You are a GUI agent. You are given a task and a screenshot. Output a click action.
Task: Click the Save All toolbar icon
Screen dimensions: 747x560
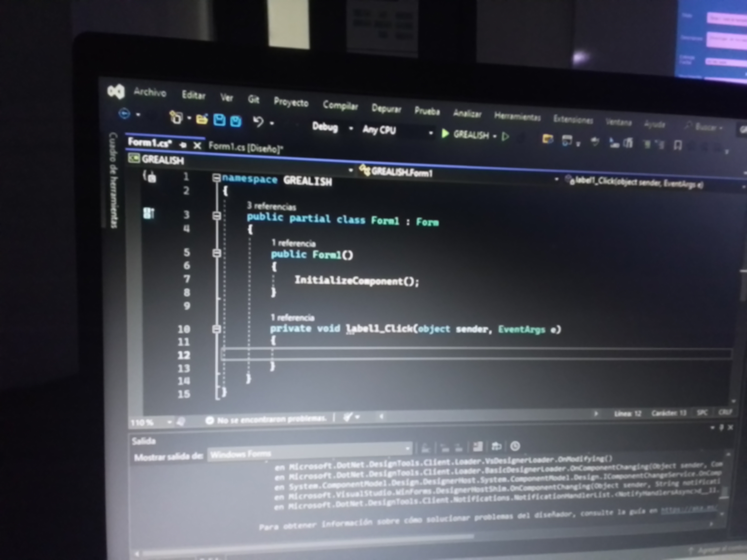tap(236, 121)
